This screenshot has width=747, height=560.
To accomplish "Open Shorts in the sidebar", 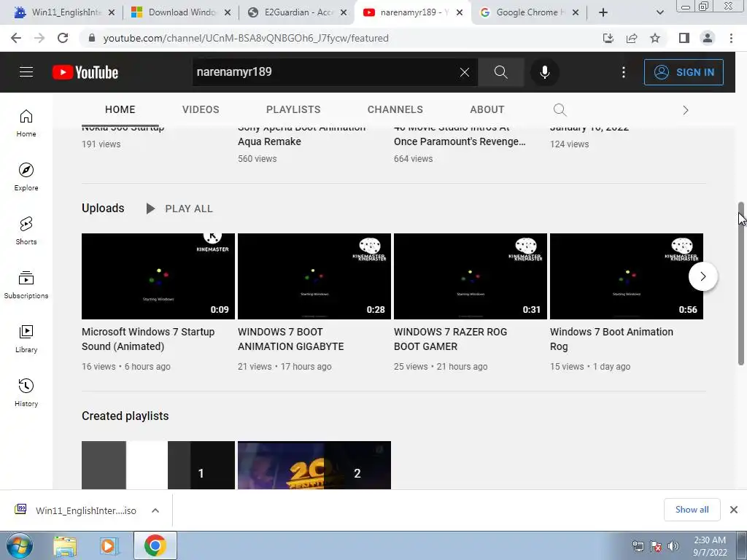I will click(x=26, y=231).
